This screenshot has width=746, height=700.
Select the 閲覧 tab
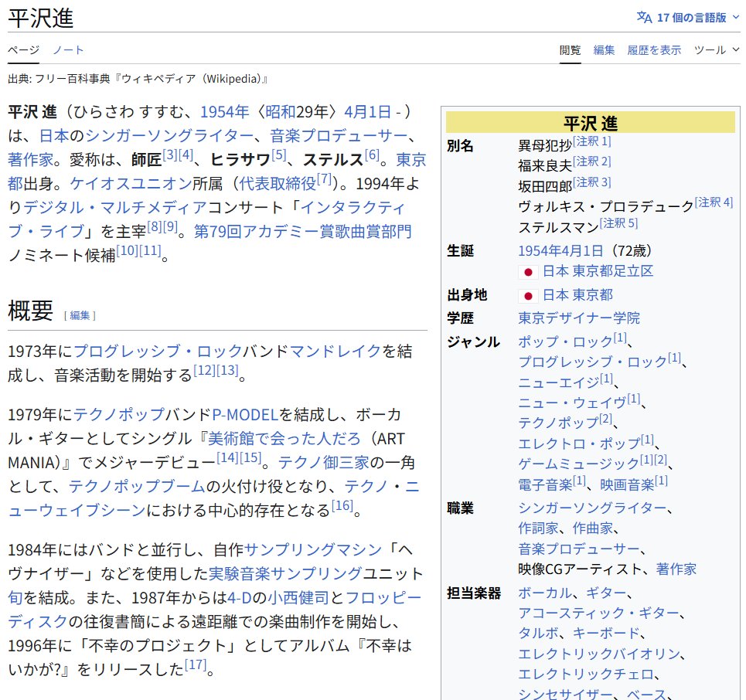click(x=570, y=50)
